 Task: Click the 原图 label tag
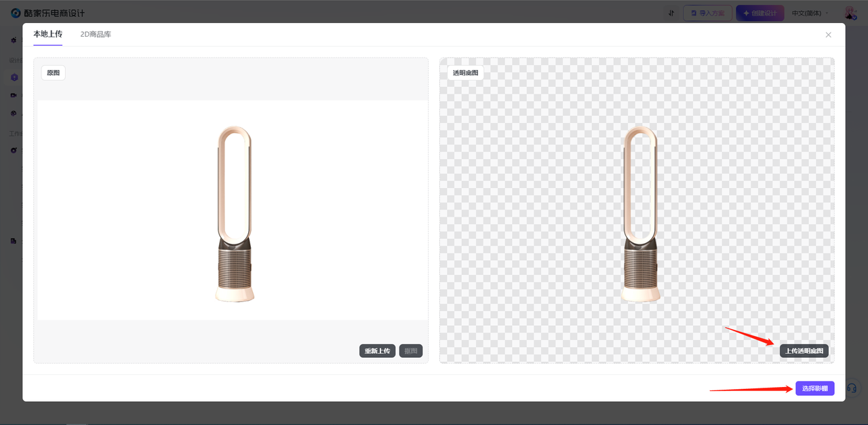tap(54, 73)
